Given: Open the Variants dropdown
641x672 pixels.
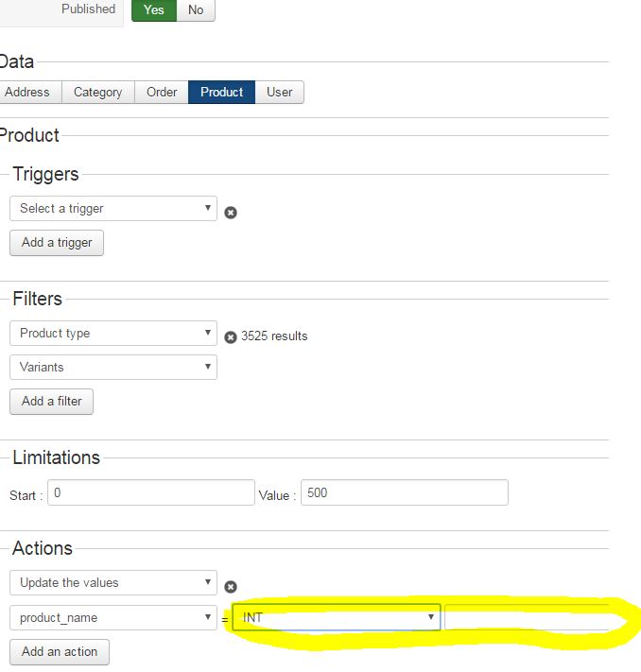Looking at the screenshot, I should pyautogui.click(x=113, y=367).
